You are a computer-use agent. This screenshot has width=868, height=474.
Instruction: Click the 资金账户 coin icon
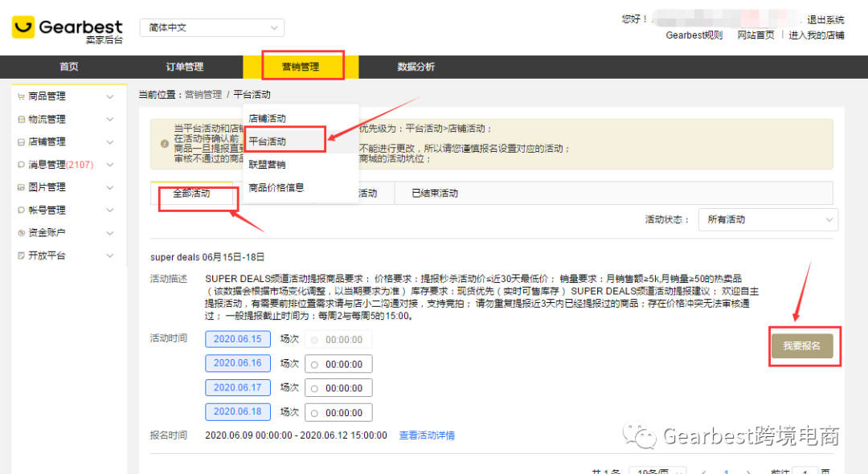21,233
